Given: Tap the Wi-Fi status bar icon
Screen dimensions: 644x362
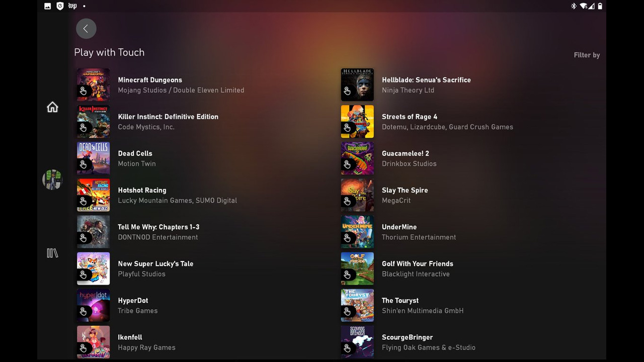Looking at the screenshot, I should 583,6.
